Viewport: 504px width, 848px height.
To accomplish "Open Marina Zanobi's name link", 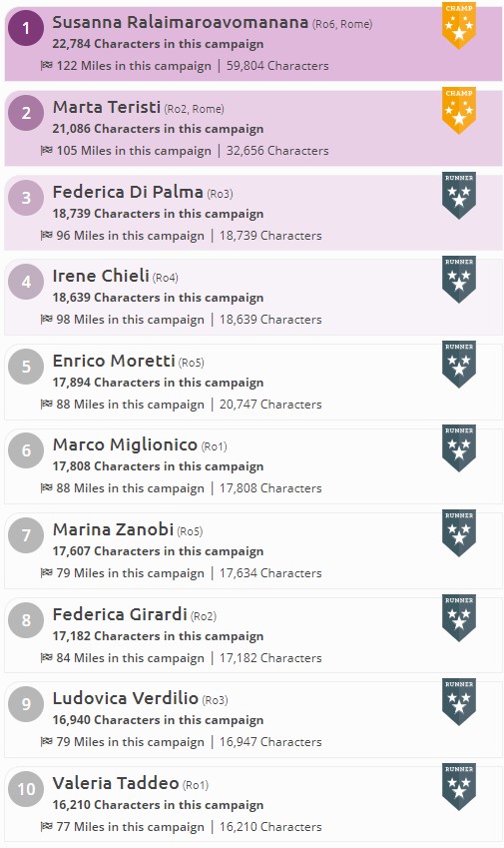I will coord(113,529).
